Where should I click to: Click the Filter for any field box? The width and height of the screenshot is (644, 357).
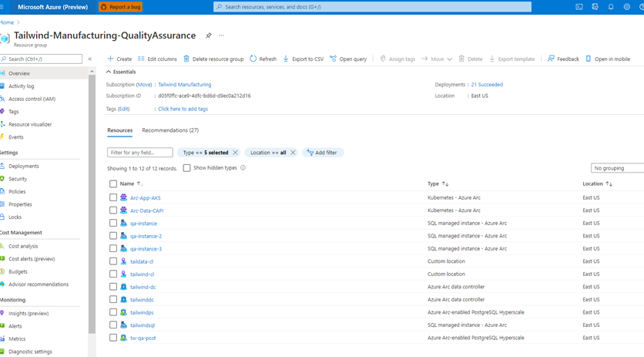(x=140, y=153)
